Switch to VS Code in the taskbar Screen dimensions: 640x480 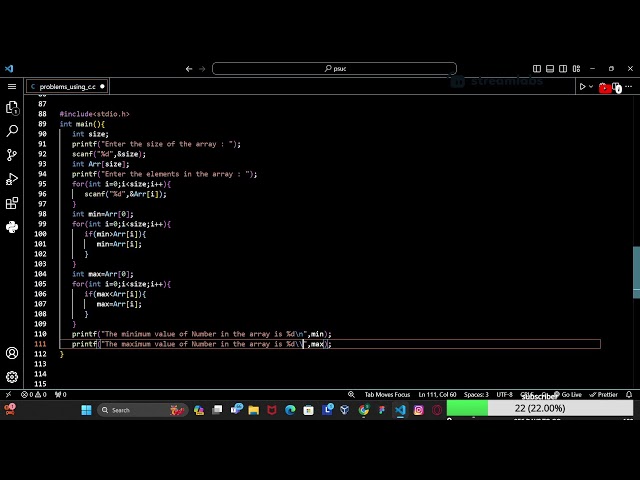point(400,410)
